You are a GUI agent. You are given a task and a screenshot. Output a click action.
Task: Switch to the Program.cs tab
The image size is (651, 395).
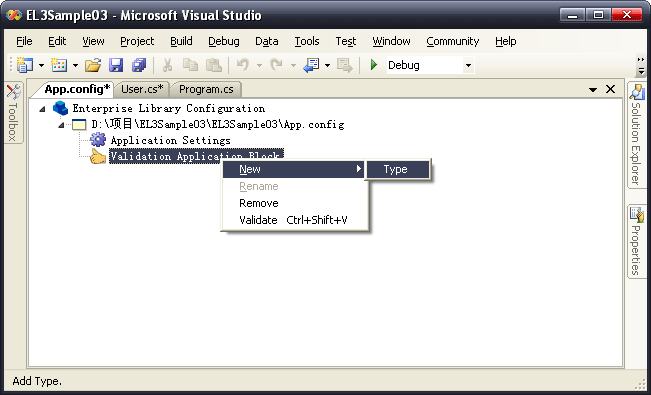206,89
